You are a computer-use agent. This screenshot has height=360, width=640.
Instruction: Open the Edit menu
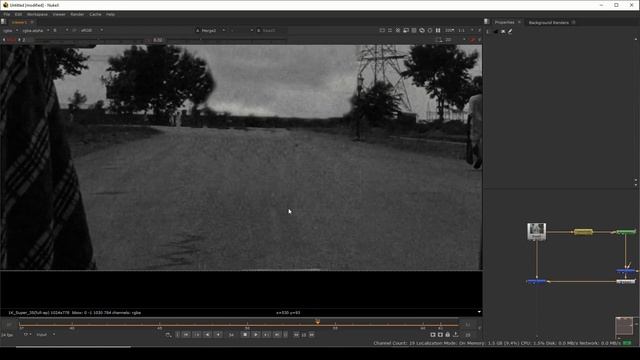18,14
